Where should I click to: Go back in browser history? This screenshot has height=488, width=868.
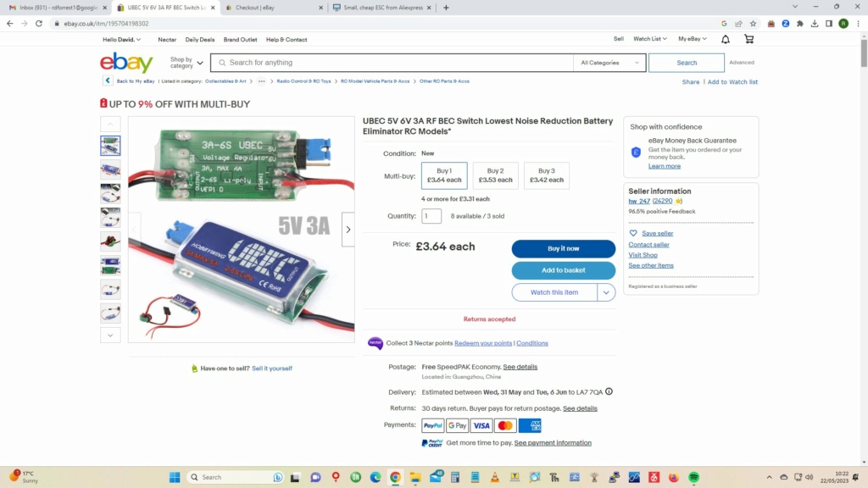[x=10, y=24]
